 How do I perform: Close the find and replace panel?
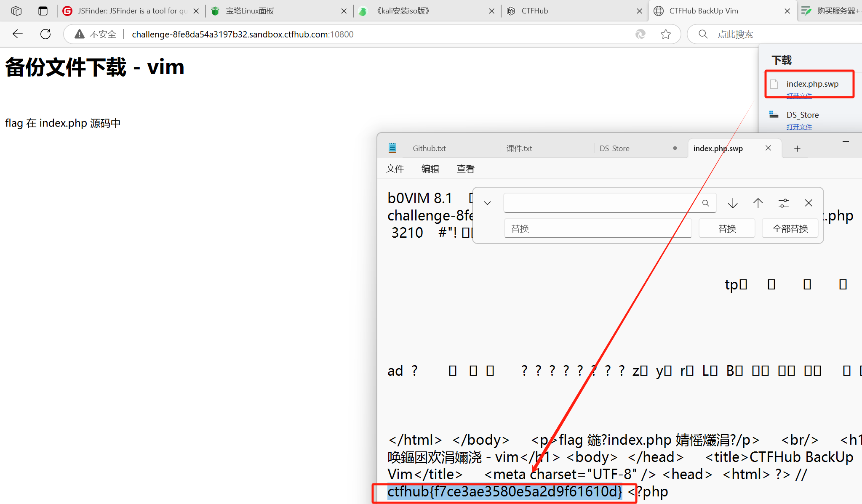tap(809, 203)
